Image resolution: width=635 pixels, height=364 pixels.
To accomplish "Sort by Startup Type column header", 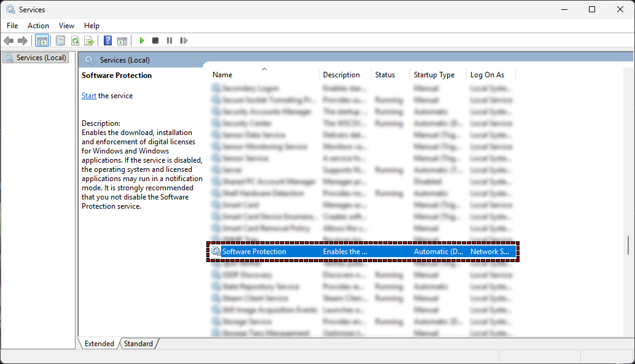I will pyautogui.click(x=434, y=75).
